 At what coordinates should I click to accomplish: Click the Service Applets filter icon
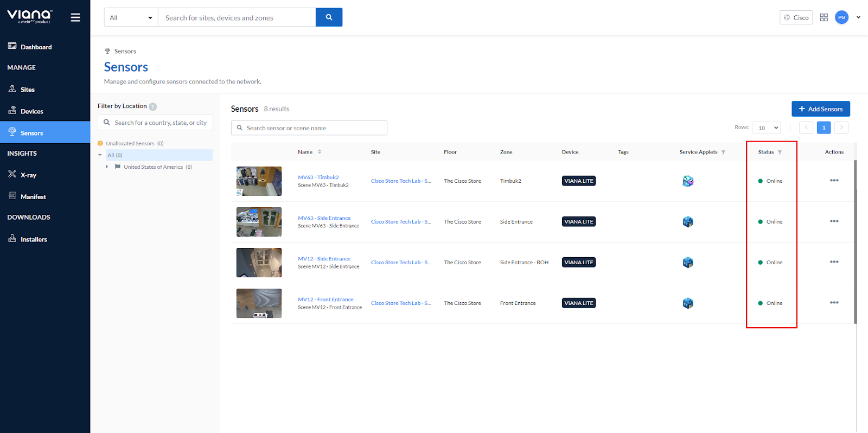point(723,152)
